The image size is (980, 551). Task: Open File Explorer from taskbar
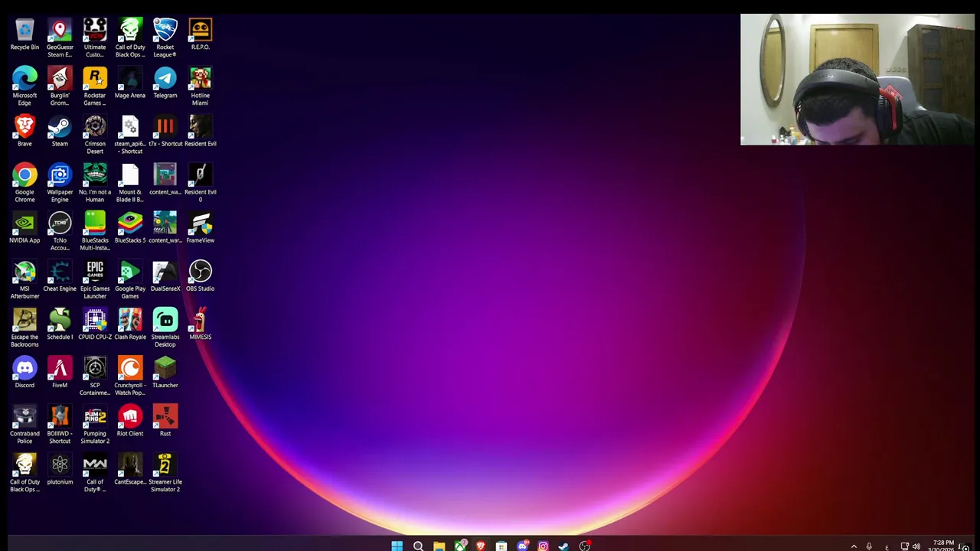[439, 546]
